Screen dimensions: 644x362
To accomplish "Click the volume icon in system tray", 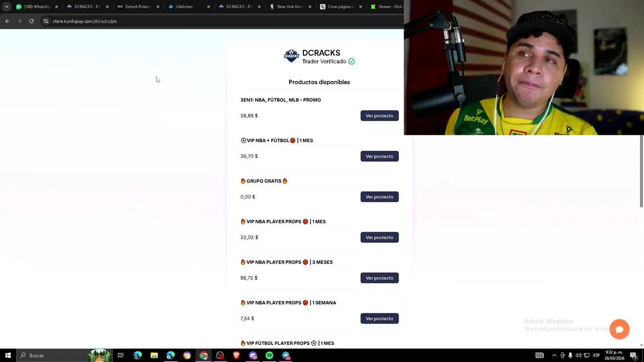I will 578,355.
